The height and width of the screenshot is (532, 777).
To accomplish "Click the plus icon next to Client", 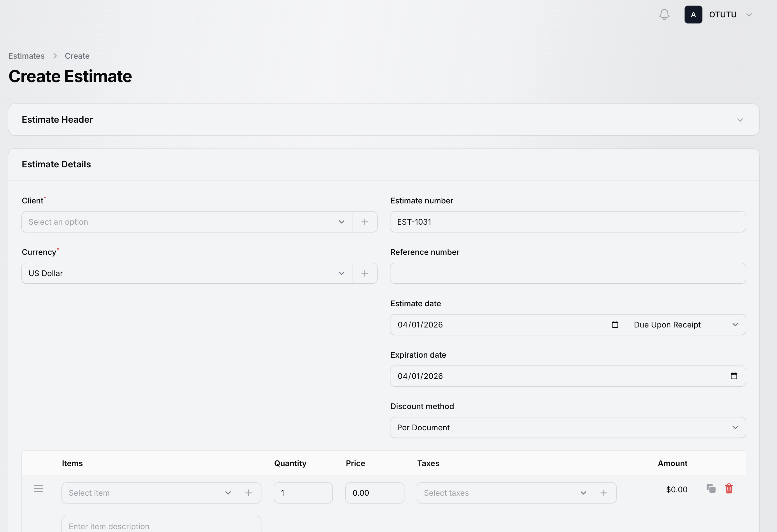I will tap(364, 222).
